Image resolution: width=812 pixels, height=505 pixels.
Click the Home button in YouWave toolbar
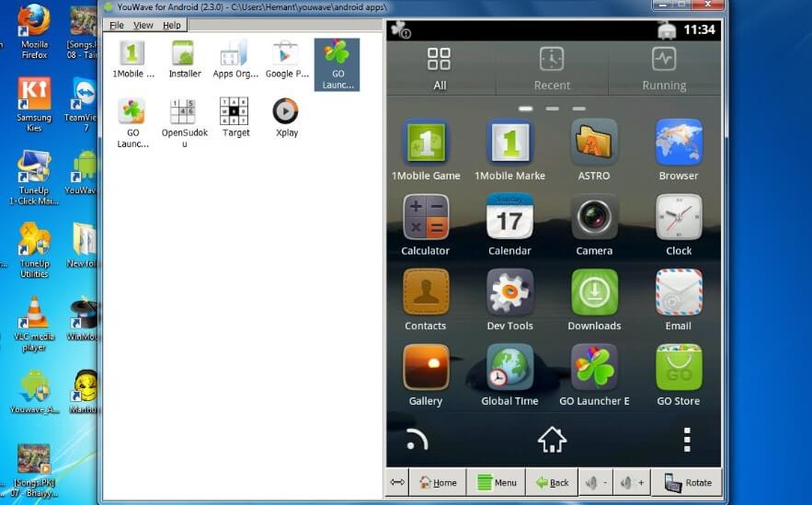click(438, 483)
